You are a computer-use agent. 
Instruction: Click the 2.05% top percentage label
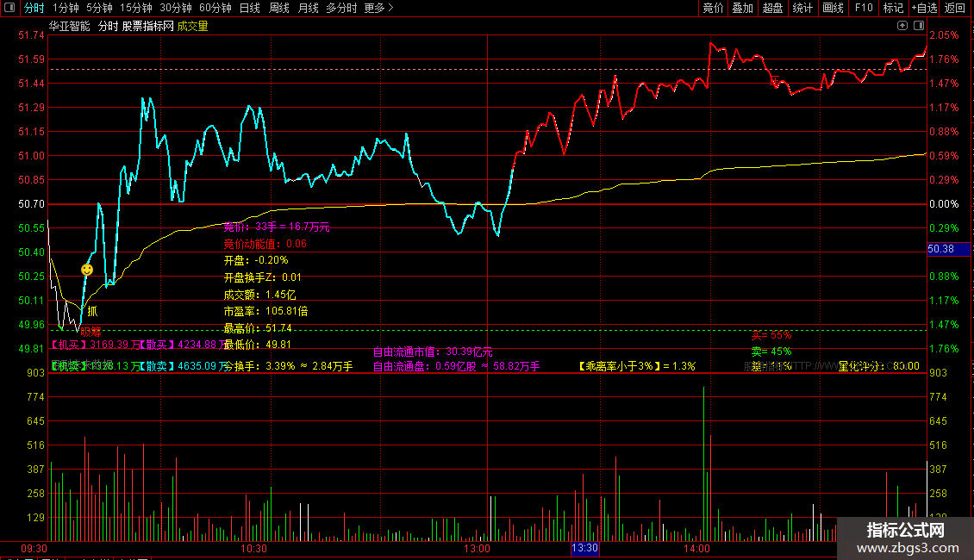944,35
